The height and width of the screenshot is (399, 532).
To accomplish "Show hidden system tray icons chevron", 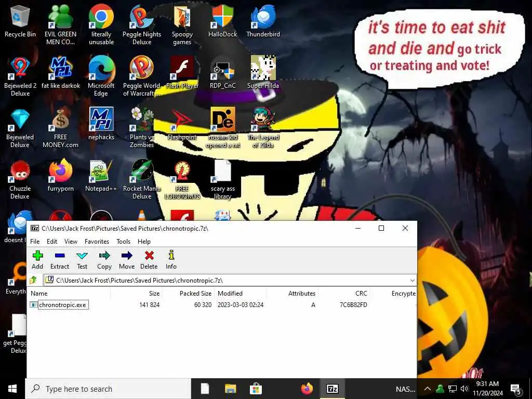I will pos(428,389).
